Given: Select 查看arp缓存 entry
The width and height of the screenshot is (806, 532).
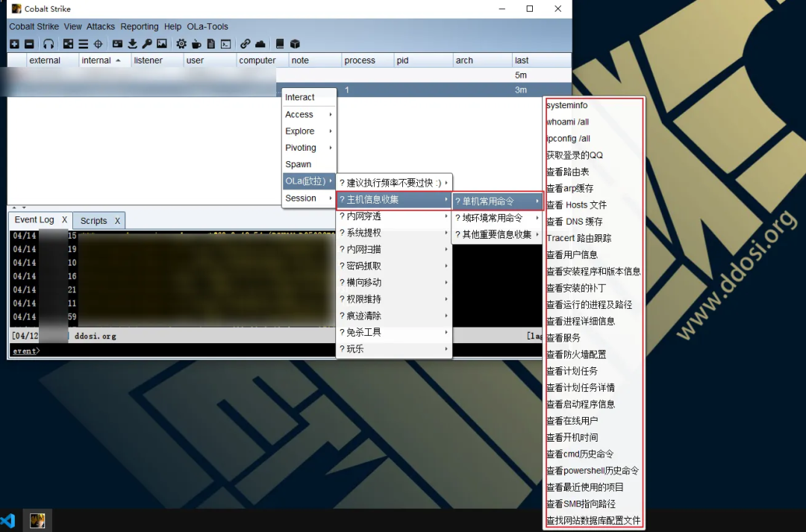Looking at the screenshot, I should pos(594,188).
